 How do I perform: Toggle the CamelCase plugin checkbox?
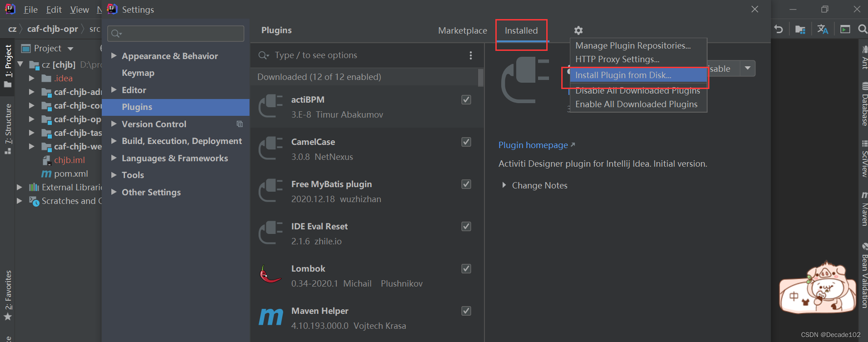tap(466, 142)
